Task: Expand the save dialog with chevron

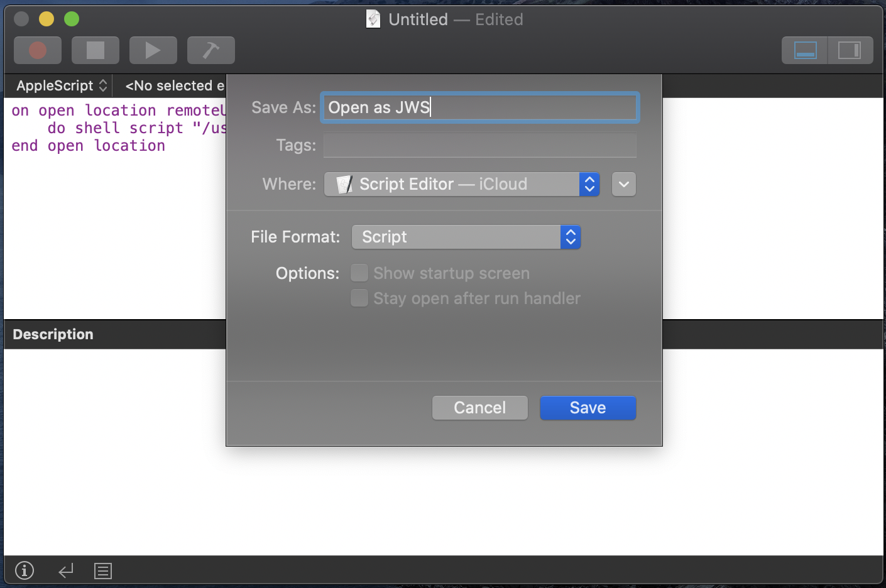Action: [x=624, y=184]
